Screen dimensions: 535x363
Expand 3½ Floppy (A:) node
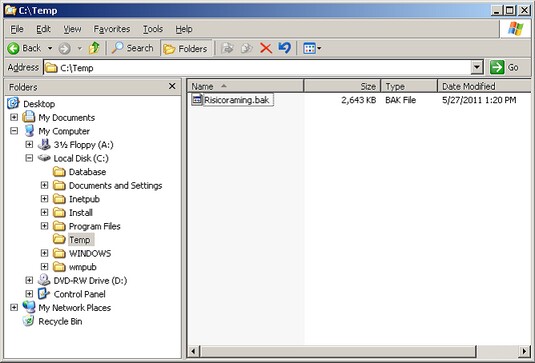point(29,144)
